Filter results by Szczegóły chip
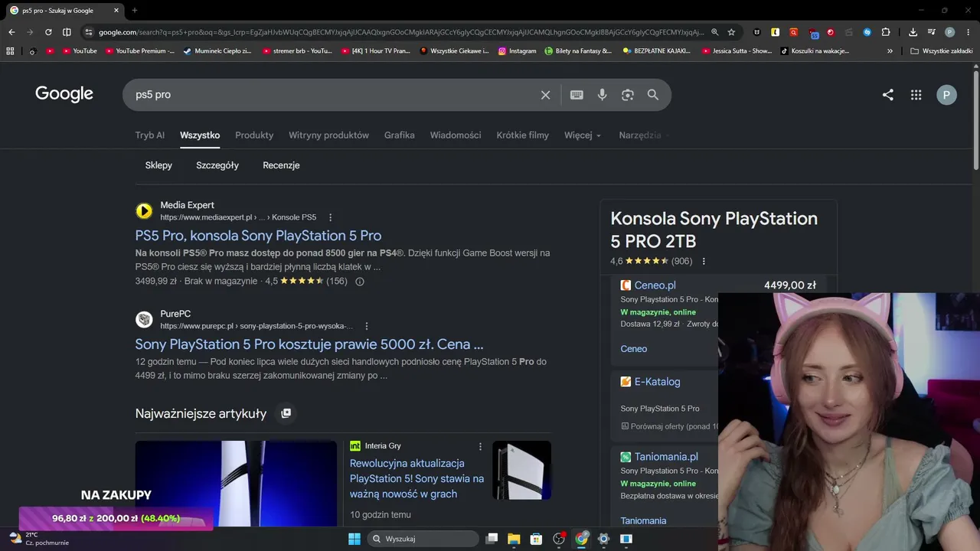Image resolution: width=980 pixels, height=551 pixels. pos(217,165)
